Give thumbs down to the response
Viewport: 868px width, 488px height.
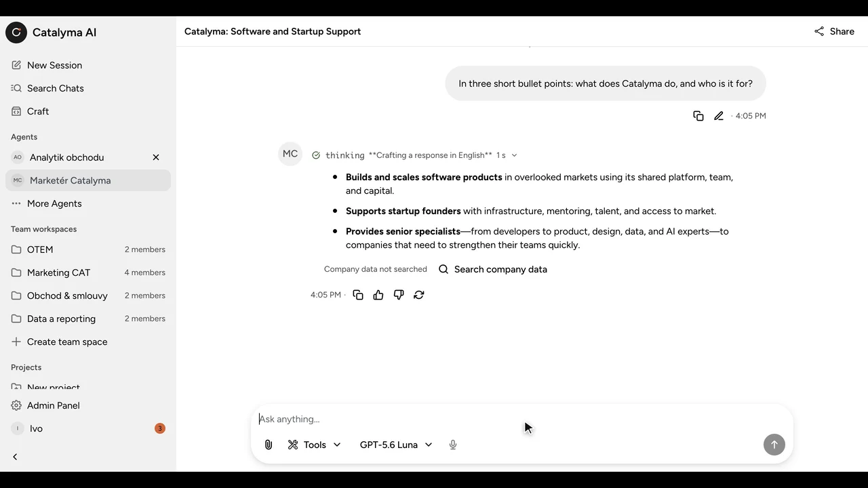[399, 295]
